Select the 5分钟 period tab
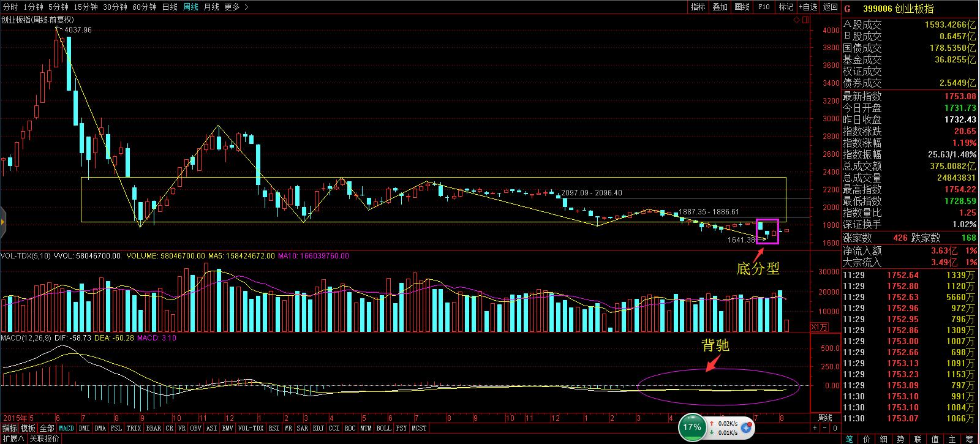Viewport: 980px width, 444px height. (x=58, y=7)
